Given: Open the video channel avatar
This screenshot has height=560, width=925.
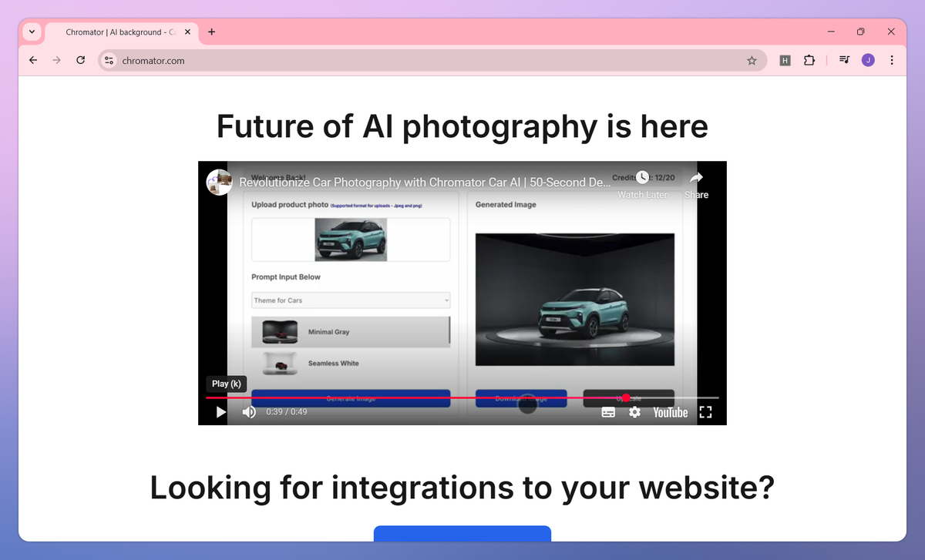Looking at the screenshot, I should (x=219, y=182).
